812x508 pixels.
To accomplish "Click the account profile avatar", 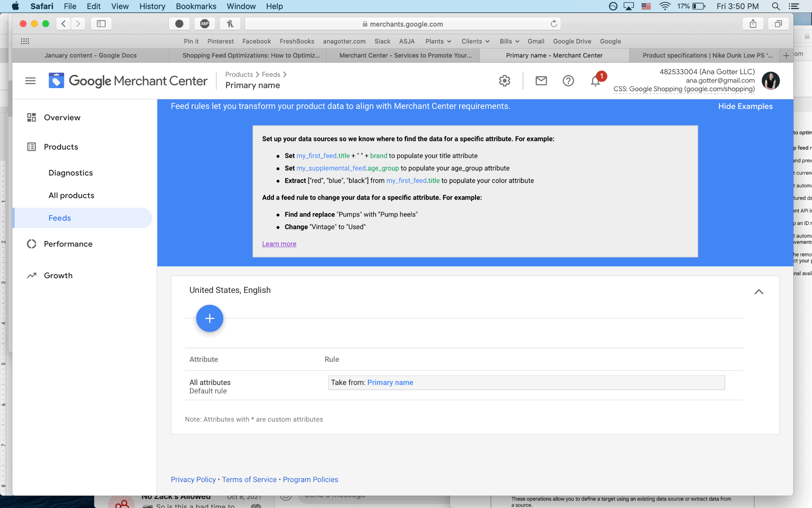I will 771,81.
